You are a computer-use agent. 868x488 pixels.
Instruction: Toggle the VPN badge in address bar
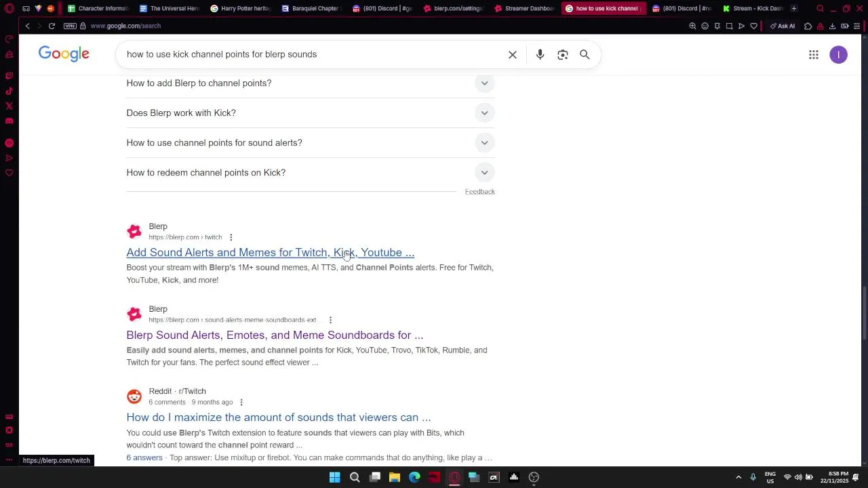tap(70, 26)
